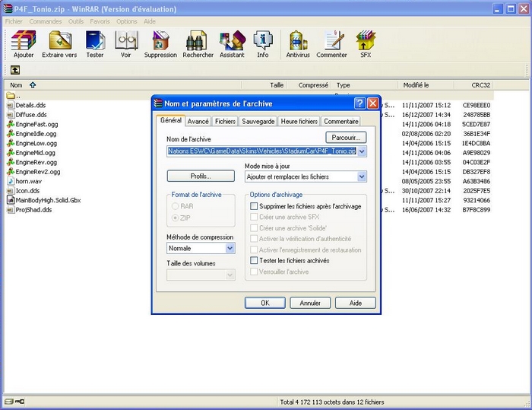Screen dimensions: 532x410
Task: Sort by Taille column header
Action: point(264,85)
